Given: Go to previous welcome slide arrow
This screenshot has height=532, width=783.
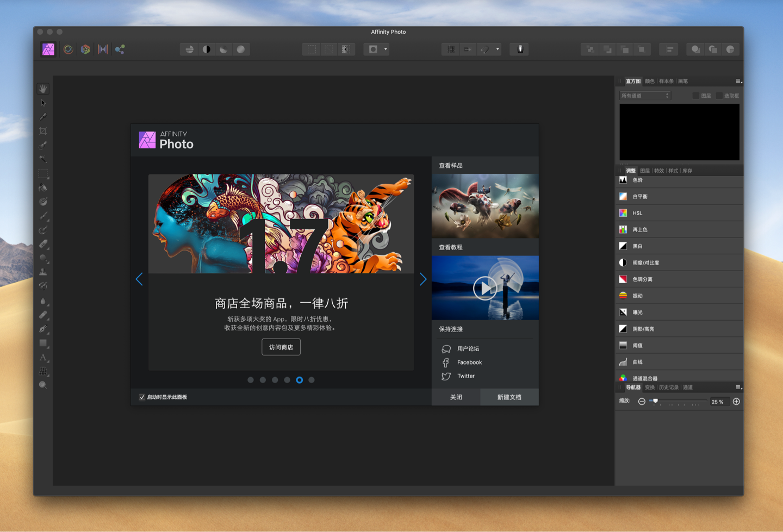Looking at the screenshot, I should tap(139, 279).
